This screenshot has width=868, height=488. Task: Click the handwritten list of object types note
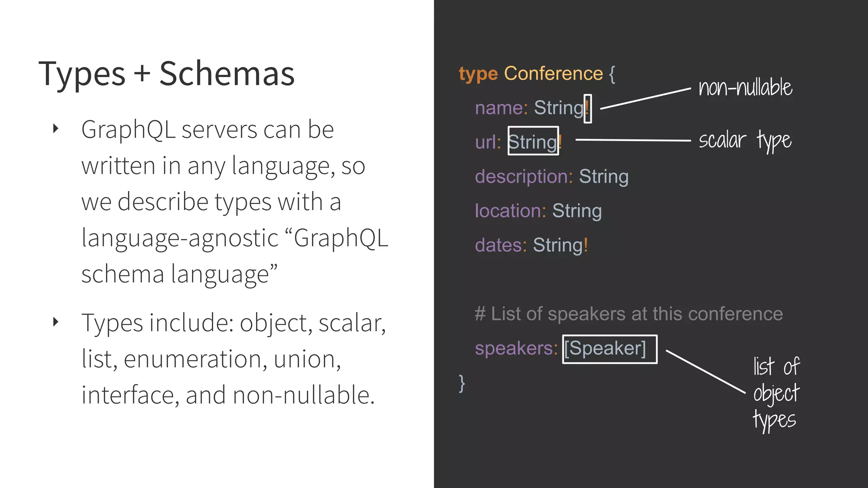[776, 393]
